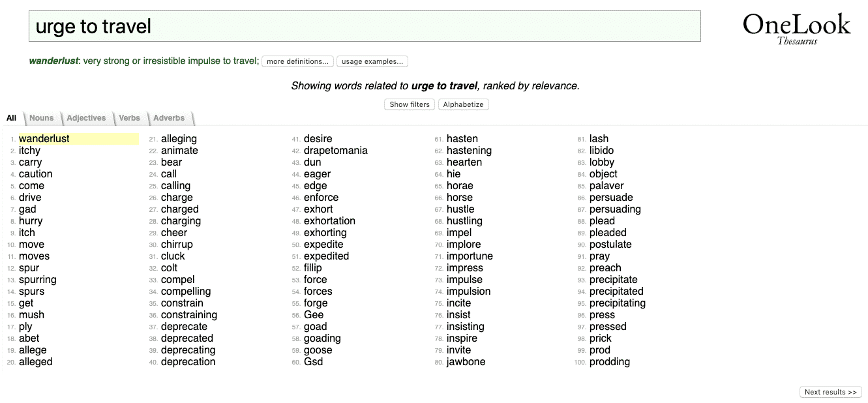The image size is (868, 403).
Task: Click the bold green 'wanderlust' definition link
Action: [53, 61]
